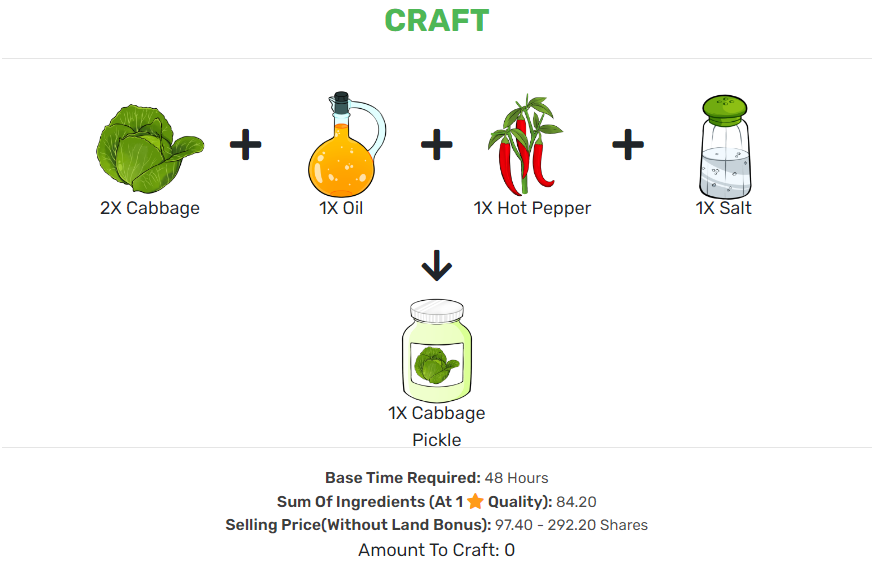This screenshot has height=569, width=873.
Task: Click the Amount To Craft value
Action: tap(509, 550)
